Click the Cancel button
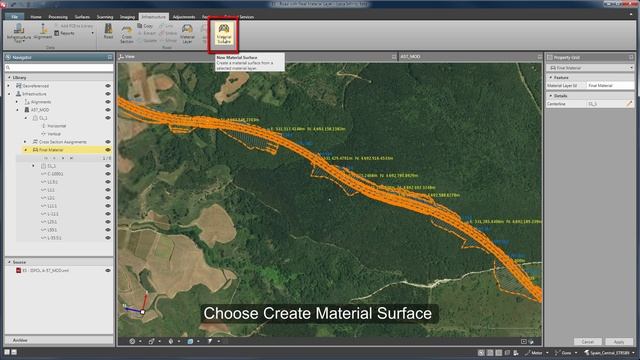640x360 pixels. [x=587, y=342]
